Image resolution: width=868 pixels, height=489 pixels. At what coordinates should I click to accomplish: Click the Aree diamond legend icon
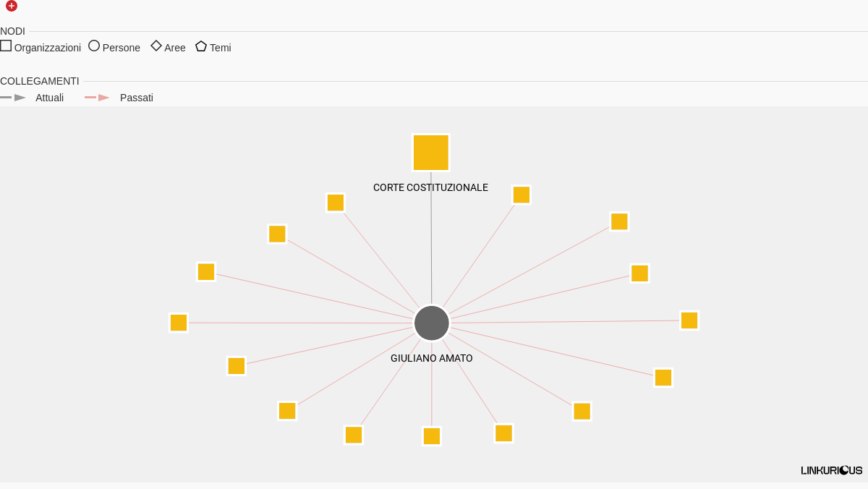point(156,46)
